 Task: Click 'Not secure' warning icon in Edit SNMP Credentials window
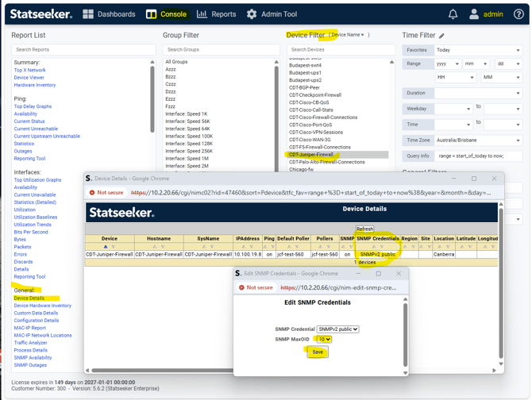click(x=241, y=287)
